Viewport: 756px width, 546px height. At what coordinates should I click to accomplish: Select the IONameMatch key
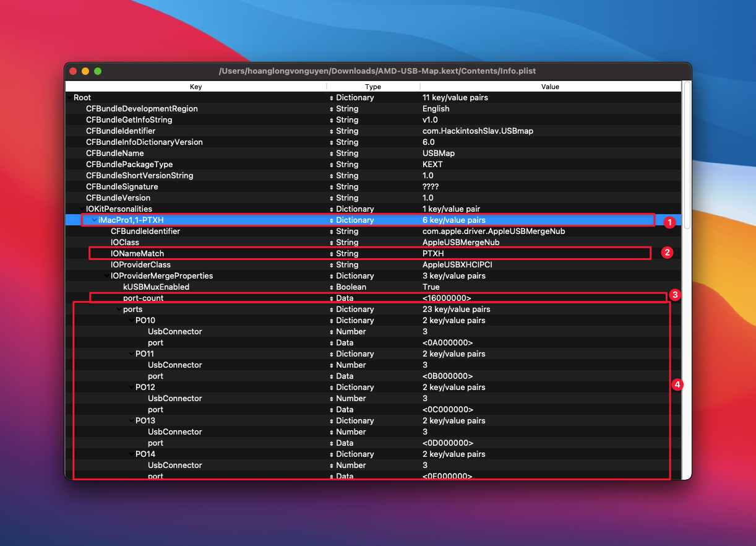[137, 254]
